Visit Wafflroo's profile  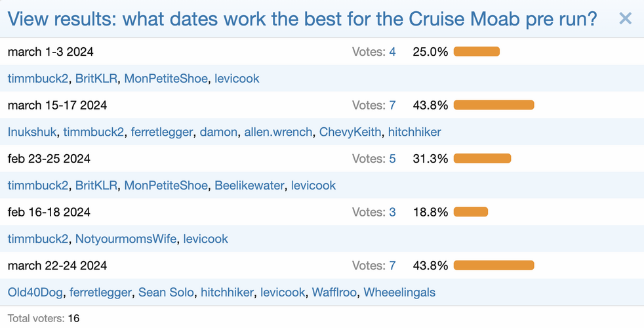pos(334,293)
